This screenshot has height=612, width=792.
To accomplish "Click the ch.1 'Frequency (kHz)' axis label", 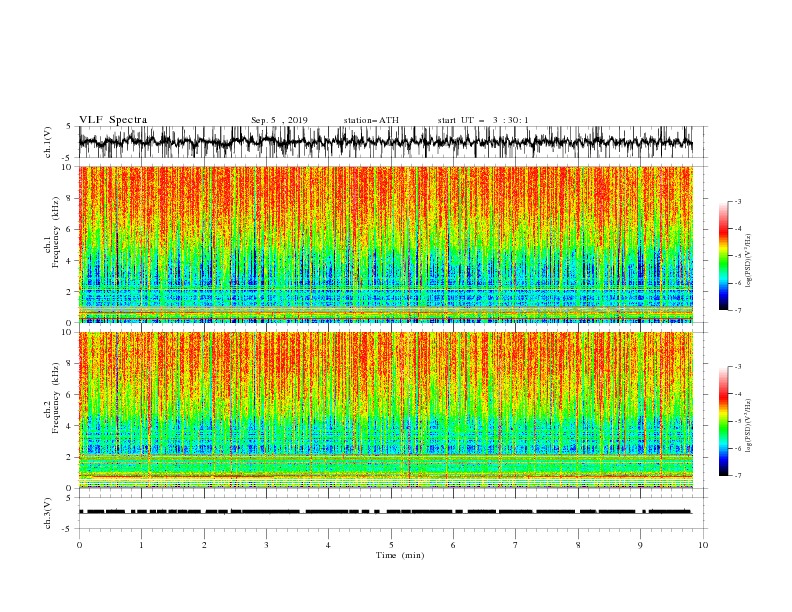I will pos(56,230).
